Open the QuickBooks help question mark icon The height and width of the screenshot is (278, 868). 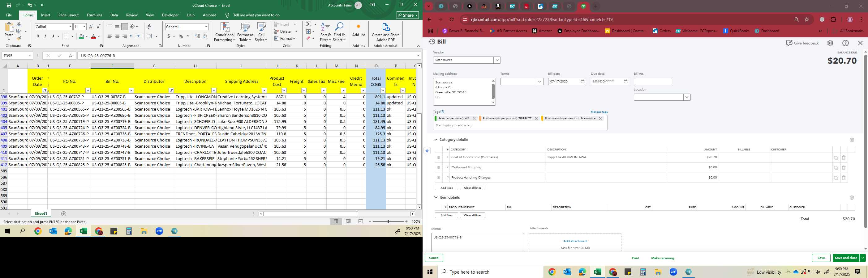tap(845, 43)
